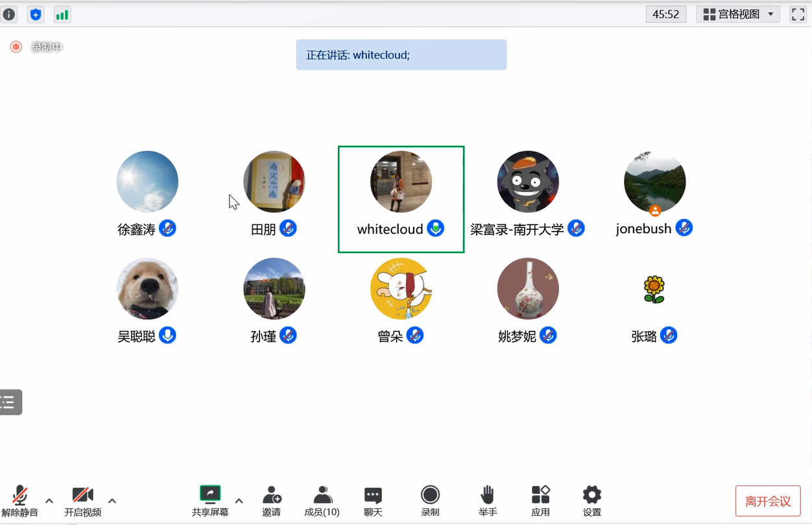
Task: Expand the grid view (宫格视图) dropdown
Action: click(x=738, y=14)
